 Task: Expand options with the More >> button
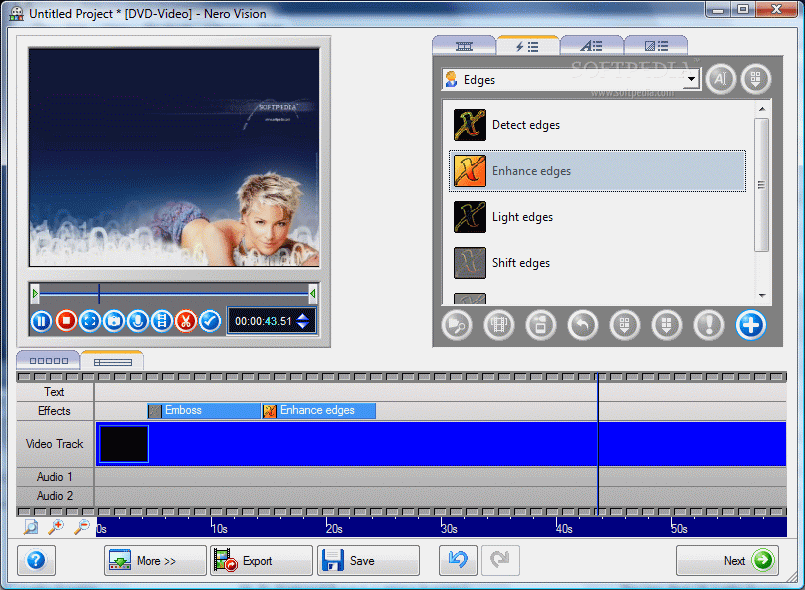[156, 561]
